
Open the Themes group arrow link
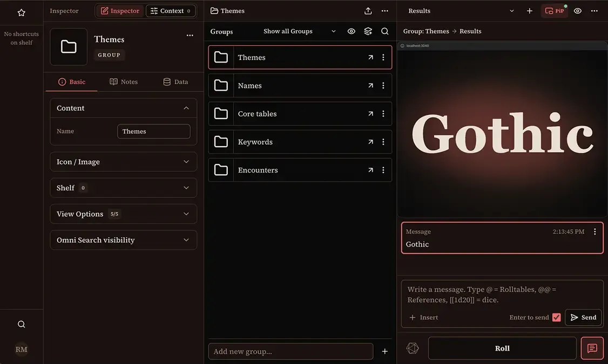tap(371, 57)
